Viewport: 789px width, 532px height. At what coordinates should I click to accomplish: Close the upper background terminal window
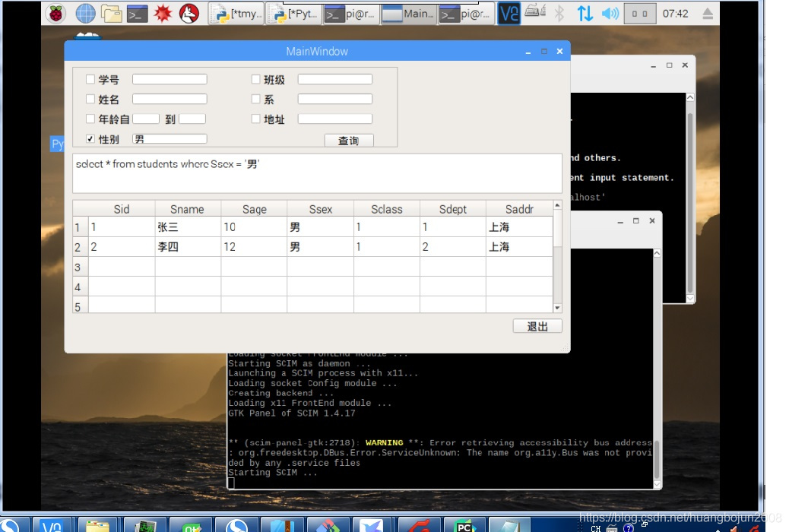pyautogui.click(x=685, y=65)
